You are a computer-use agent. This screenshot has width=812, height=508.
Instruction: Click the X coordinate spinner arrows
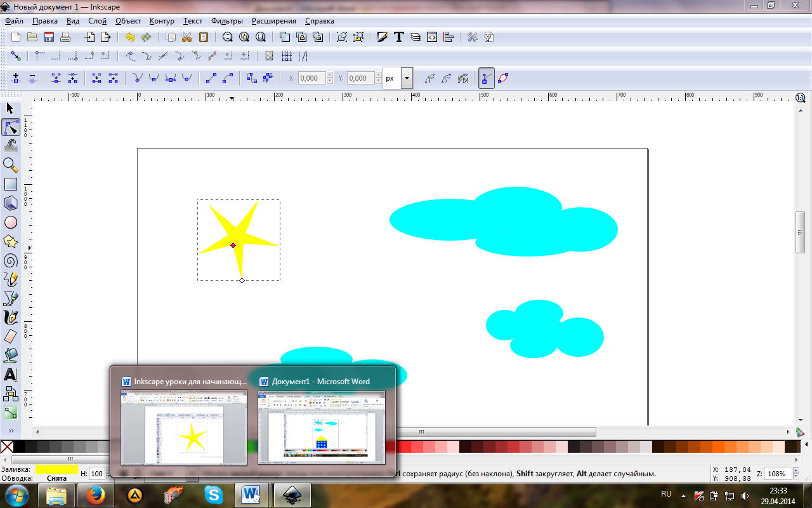[x=329, y=78]
